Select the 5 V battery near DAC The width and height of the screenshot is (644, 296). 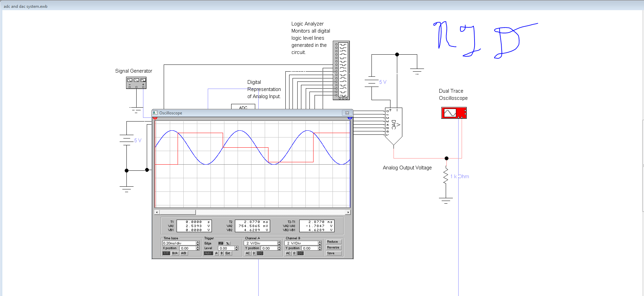click(x=371, y=82)
